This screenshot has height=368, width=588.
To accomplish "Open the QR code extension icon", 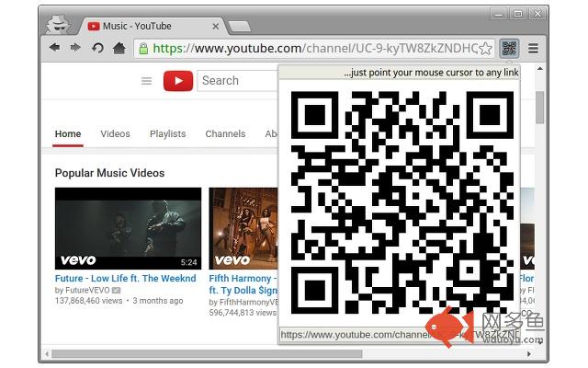I will (509, 49).
